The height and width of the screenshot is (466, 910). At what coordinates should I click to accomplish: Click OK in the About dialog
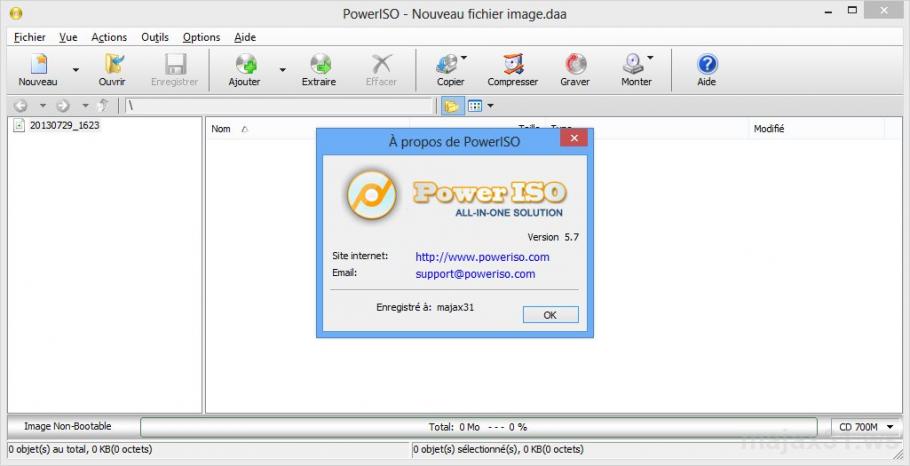point(550,315)
